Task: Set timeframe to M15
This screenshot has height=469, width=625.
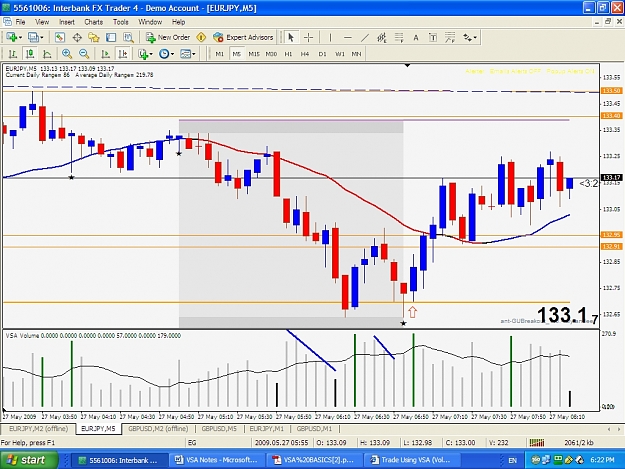Action: (254, 54)
